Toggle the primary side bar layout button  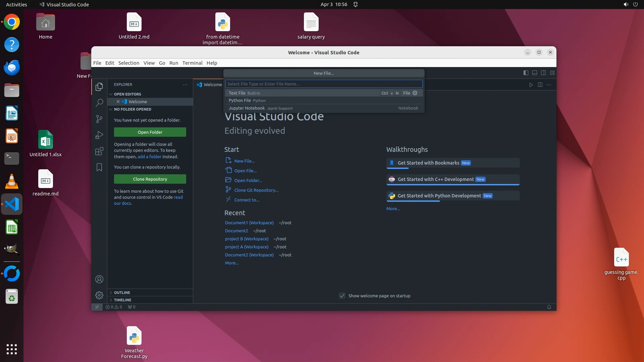(x=526, y=73)
